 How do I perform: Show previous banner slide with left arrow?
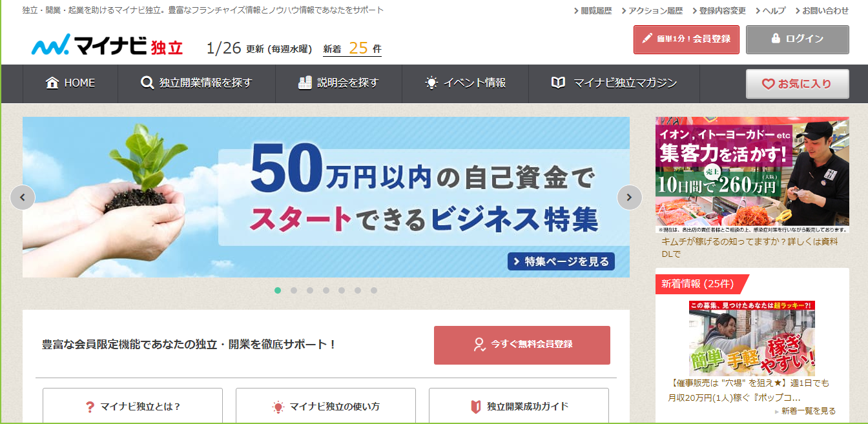tap(23, 197)
